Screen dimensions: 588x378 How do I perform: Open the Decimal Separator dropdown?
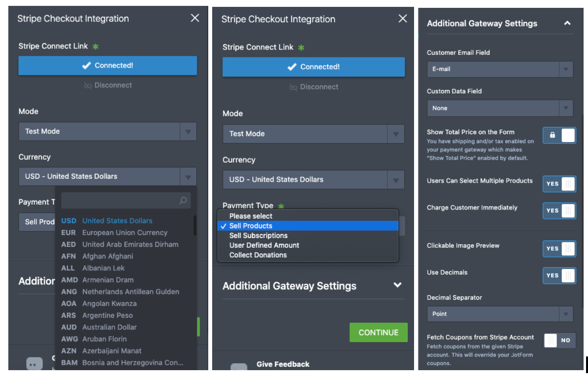coord(500,314)
